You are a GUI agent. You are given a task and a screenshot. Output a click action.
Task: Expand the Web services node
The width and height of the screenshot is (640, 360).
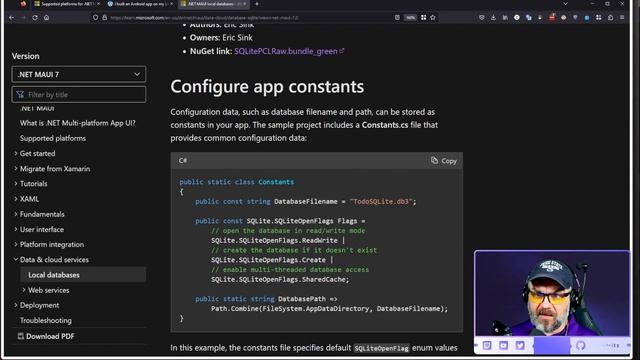[x=24, y=290]
